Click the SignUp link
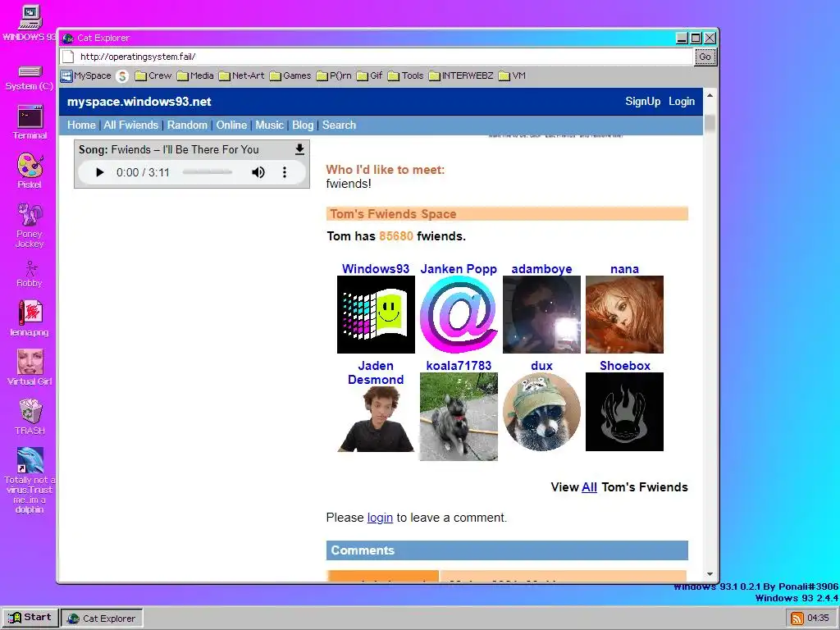 (643, 102)
